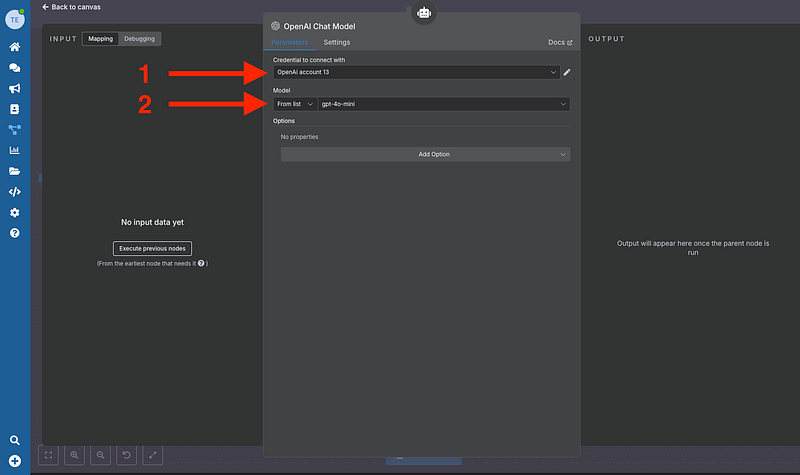This screenshot has width=800, height=475.
Task: Click Add Option to add a property
Action: click(425, 154)
